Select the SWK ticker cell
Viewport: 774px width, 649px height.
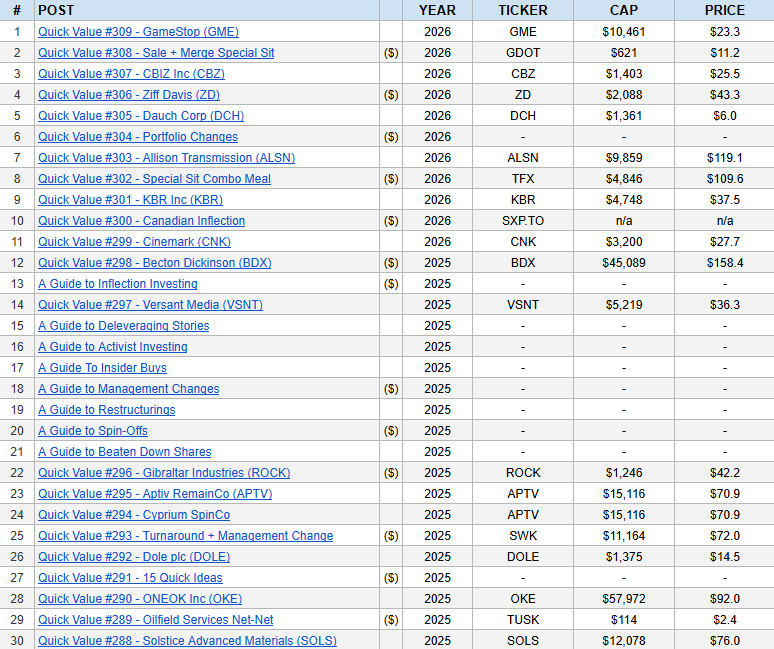pyautogui.click(x=523, y=535)
